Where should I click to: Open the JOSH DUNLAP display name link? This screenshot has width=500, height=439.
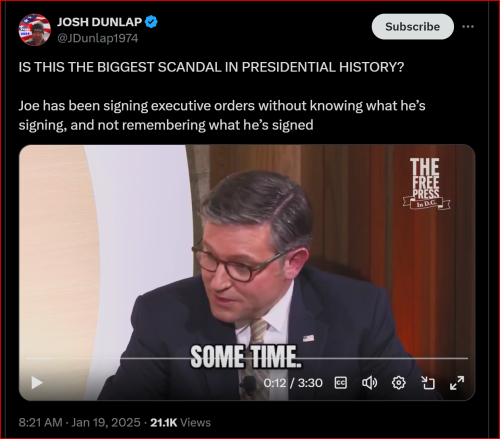99,22
